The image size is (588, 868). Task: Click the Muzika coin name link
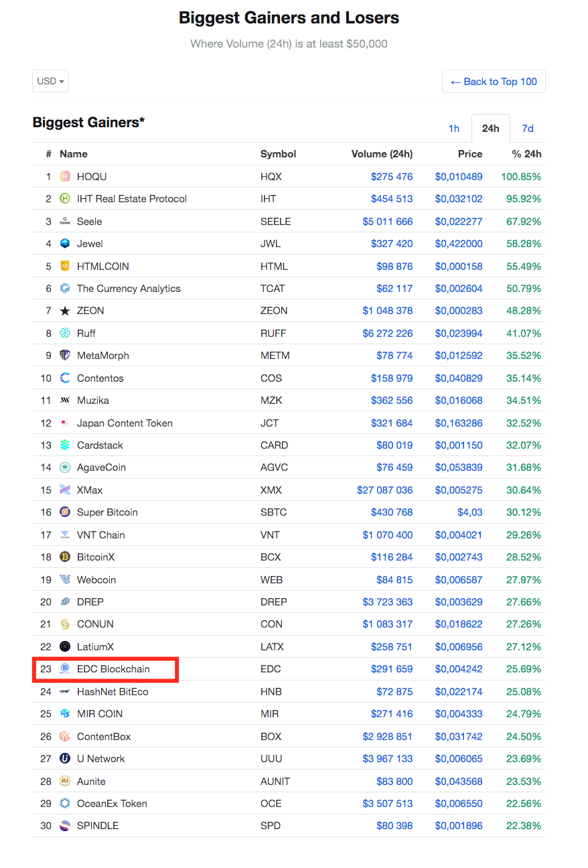[x=93, y=401]
